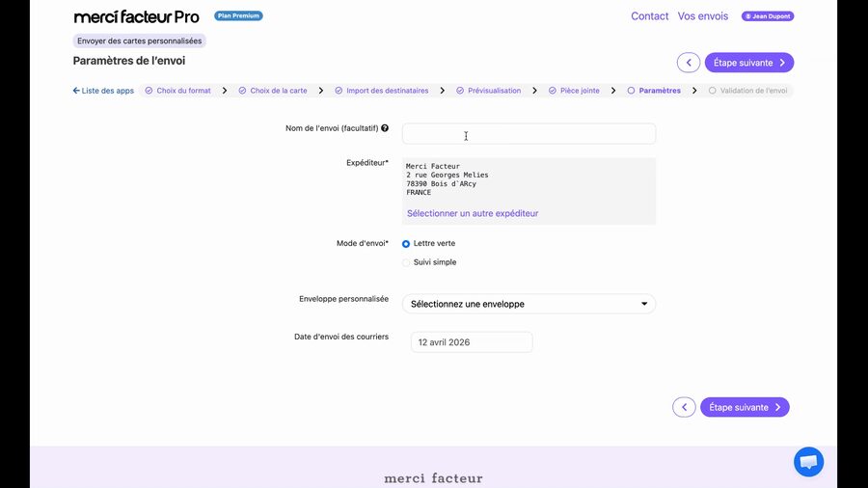Click the Plan Premium badge
This screenshot has height=488, width=868.
238,15
